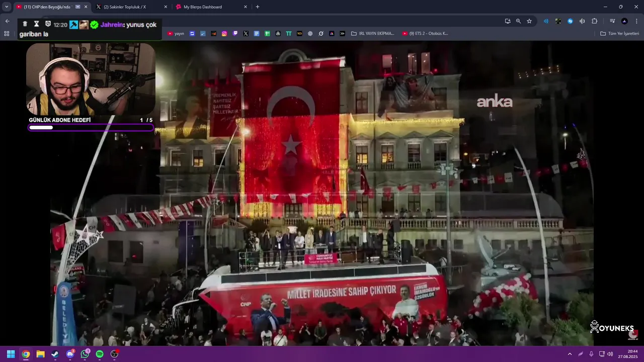This screenshot has height=362, width=644.
Task: Open Chrome from the taskbar
Action: coord(26,354)
